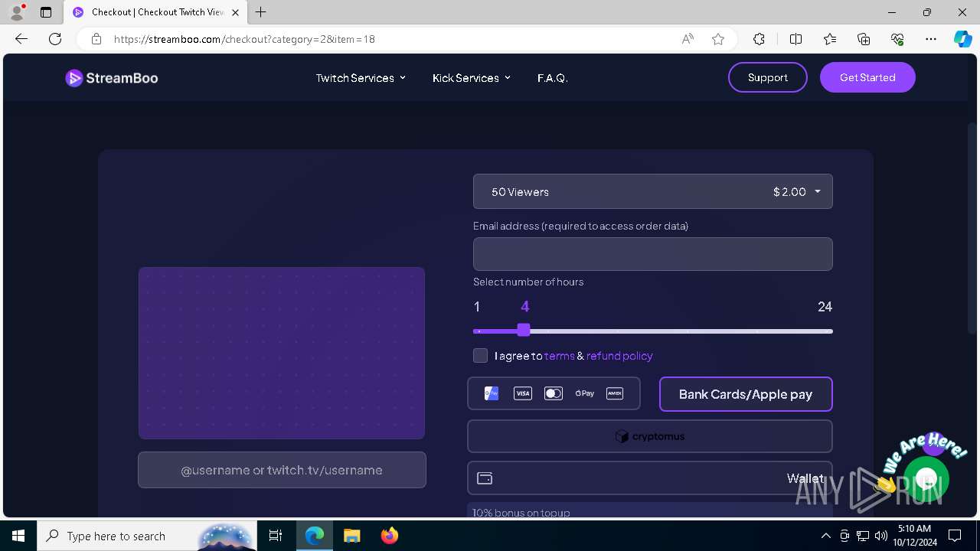
Task: Open the Favorites list icon
Action: [x=830, y=39]
